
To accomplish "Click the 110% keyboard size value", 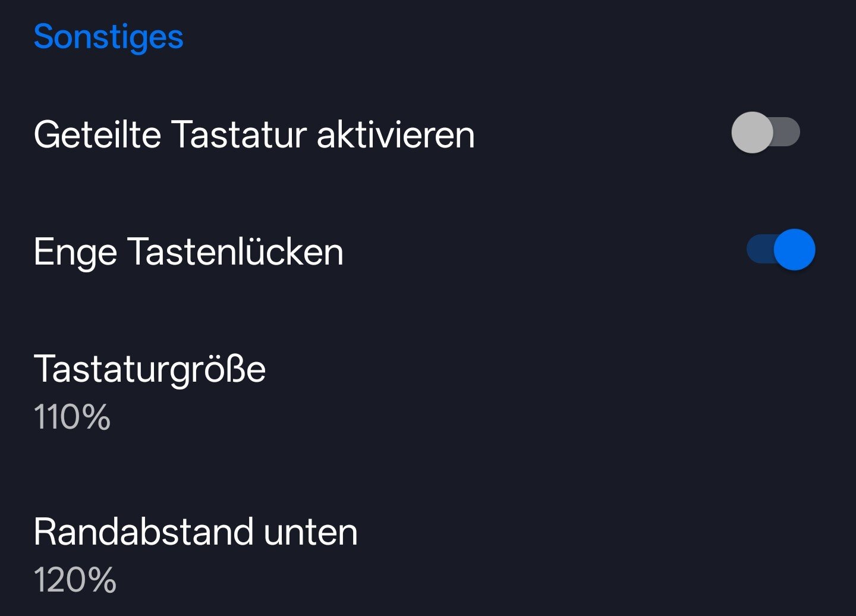I will pos(72,417).
